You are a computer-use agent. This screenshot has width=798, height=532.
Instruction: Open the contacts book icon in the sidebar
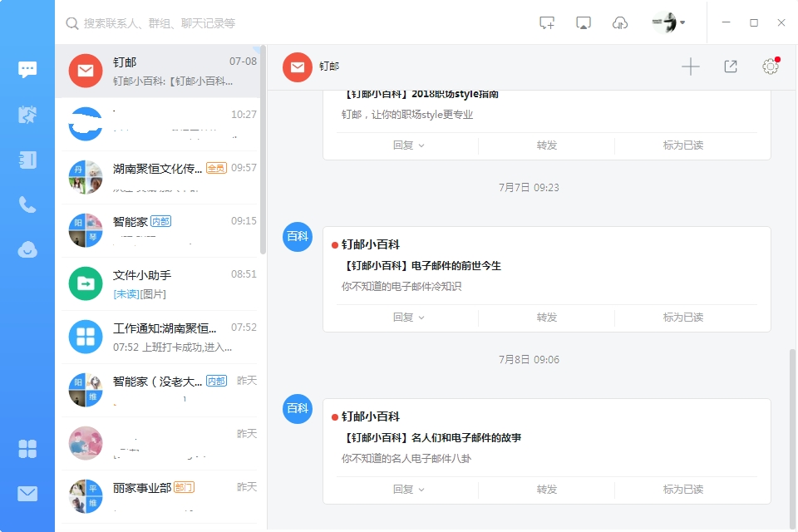click(27, 160)
